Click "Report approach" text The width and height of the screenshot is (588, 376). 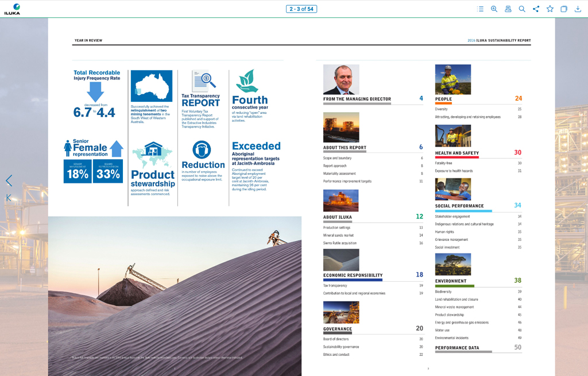335,166
